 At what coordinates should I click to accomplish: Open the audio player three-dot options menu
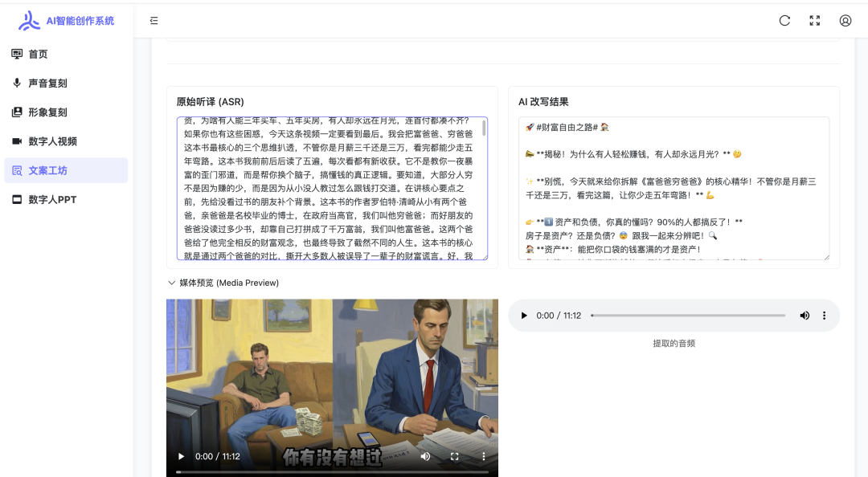(824, 316)
